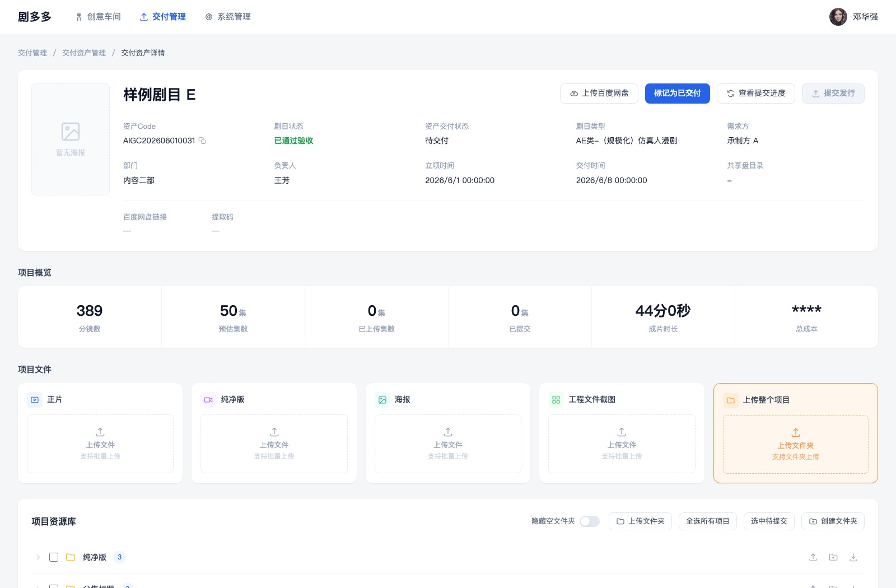Click the 暂无海报 poster placeholder

pyautogui.click(x=71, y=139)
